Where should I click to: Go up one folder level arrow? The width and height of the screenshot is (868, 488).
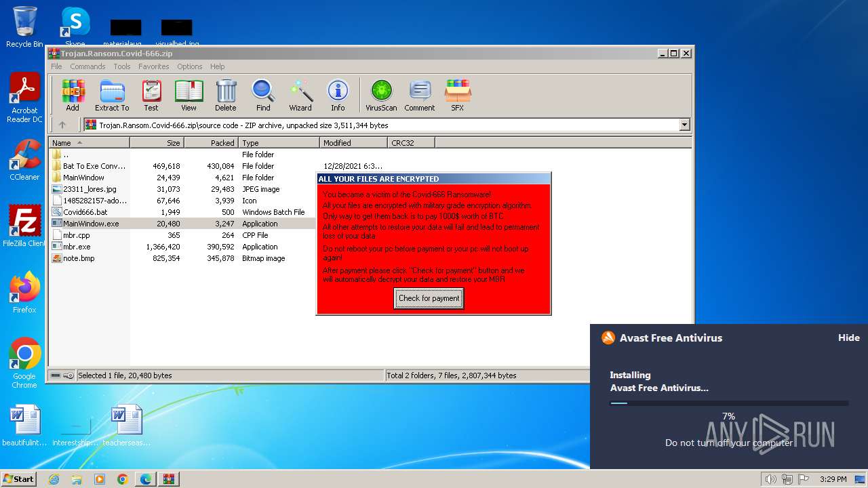62,125
